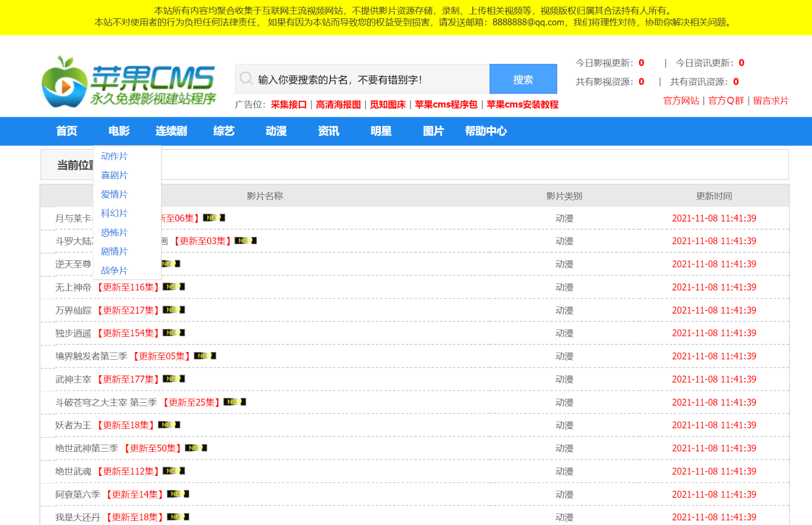Viewport: 812px width, 525px height.
Task: Type in the movie name search field
Action: 368,80
